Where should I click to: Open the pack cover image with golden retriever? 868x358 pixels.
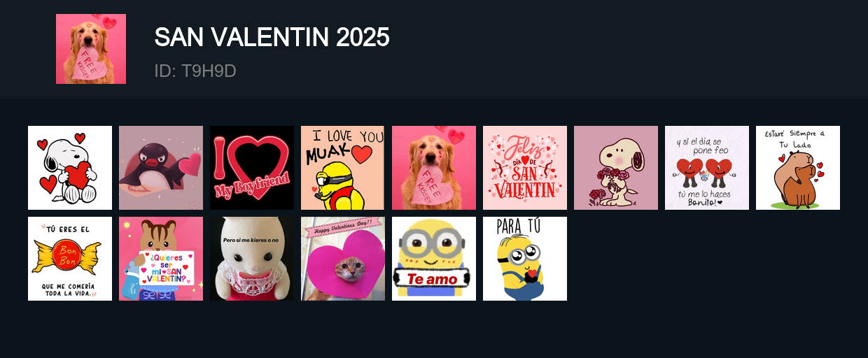(91, 49)
